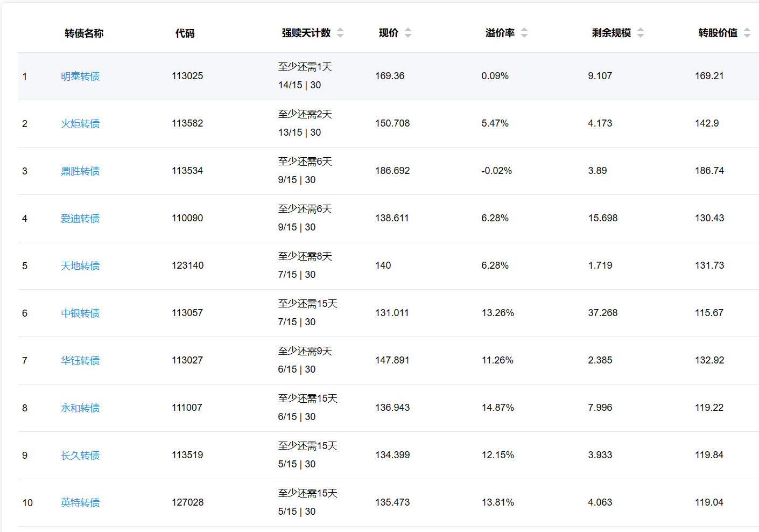Screen dimensions: 759x532
Task: Open the 永和转债 bond page
Action: pos(80,408)
